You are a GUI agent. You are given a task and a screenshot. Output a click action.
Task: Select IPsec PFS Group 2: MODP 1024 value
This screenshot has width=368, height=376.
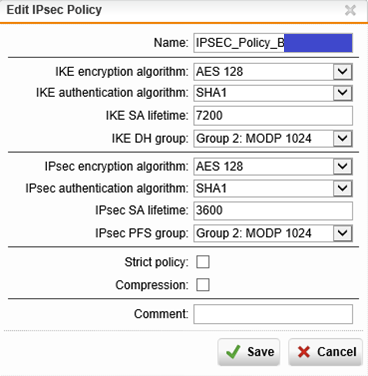coord(253,233)
